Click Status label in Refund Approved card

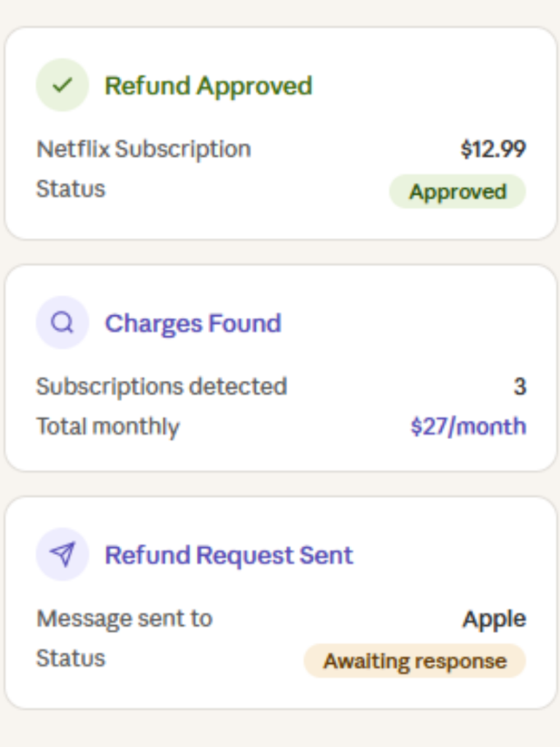pyautogui.click(x=71, y=189)
